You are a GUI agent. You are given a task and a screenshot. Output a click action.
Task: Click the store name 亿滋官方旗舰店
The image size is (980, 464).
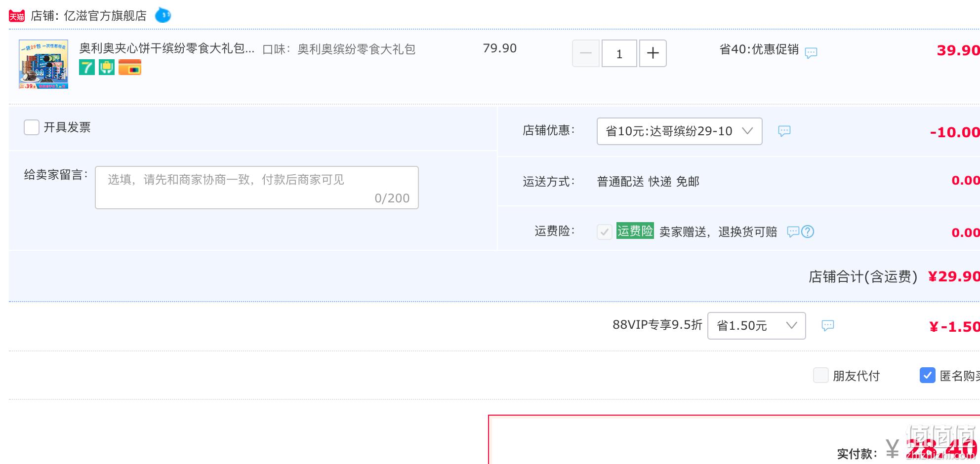[105, 16]
